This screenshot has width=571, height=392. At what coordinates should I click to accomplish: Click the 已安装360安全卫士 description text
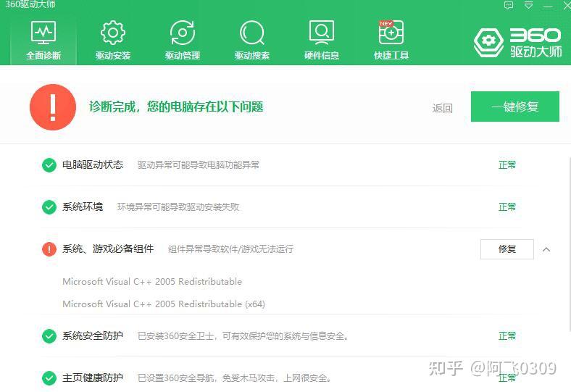(243, 336)
